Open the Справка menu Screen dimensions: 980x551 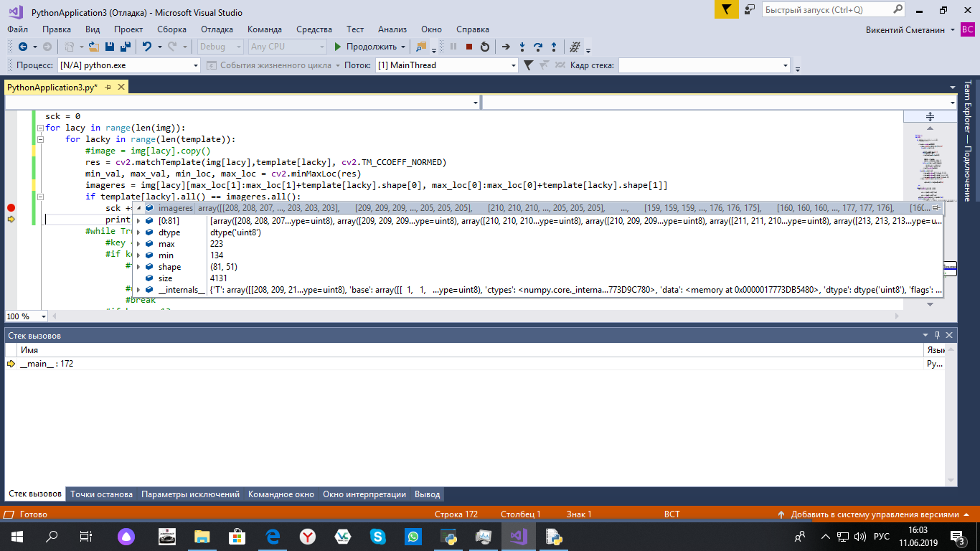pos(473,29)
